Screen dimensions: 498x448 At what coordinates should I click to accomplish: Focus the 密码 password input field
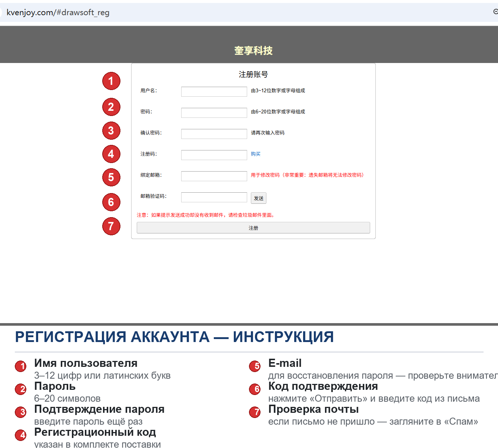coord(214,113)
